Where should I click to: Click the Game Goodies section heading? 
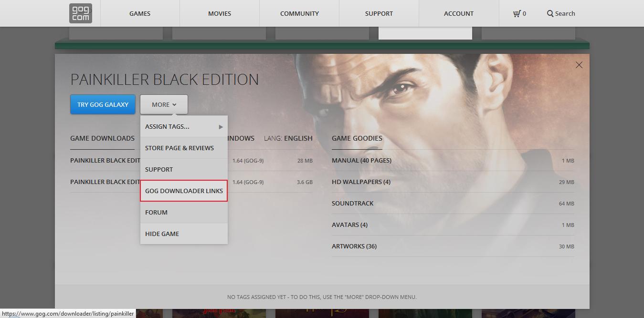[x=357, y=138]
